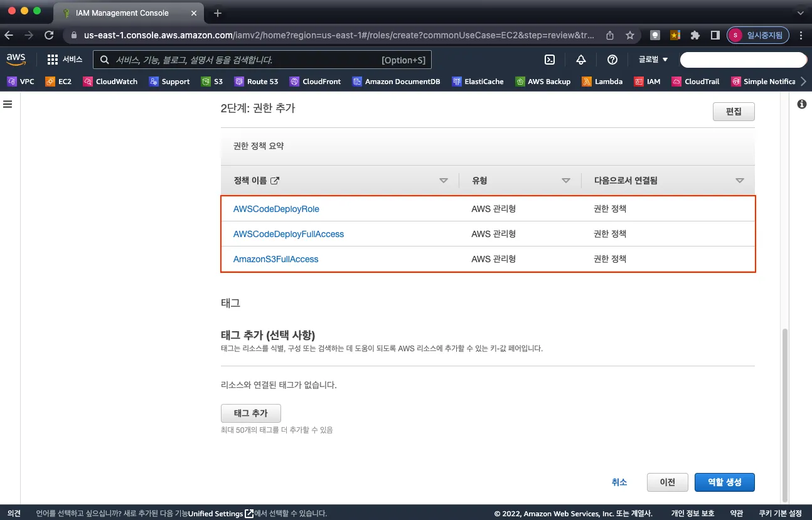Select AWS 관리형 in the AWSCodeDeployRole row
Screen dimensions: 812x520
coord(493,209)
